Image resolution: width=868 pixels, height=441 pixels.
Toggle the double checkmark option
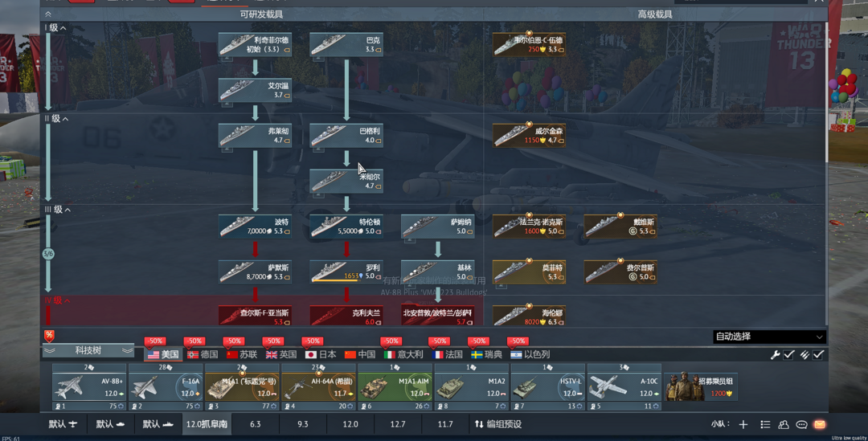(805, 354)
